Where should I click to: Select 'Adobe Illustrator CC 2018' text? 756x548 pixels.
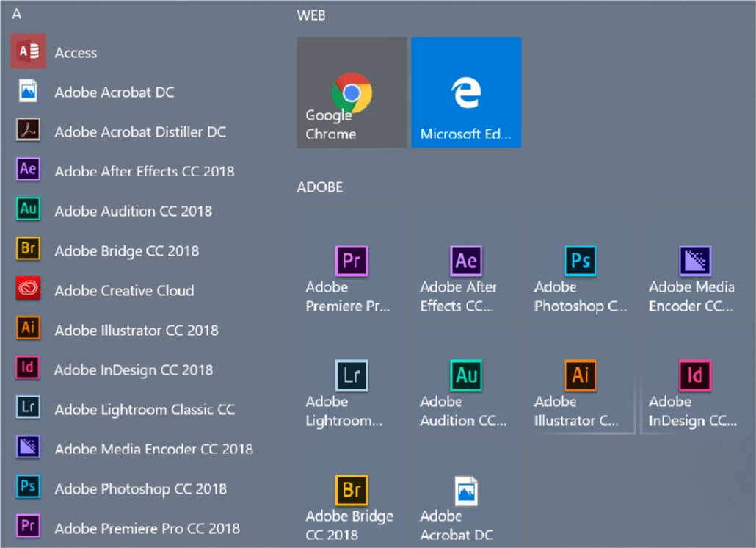pyautogui.click(x=137, y=330)
